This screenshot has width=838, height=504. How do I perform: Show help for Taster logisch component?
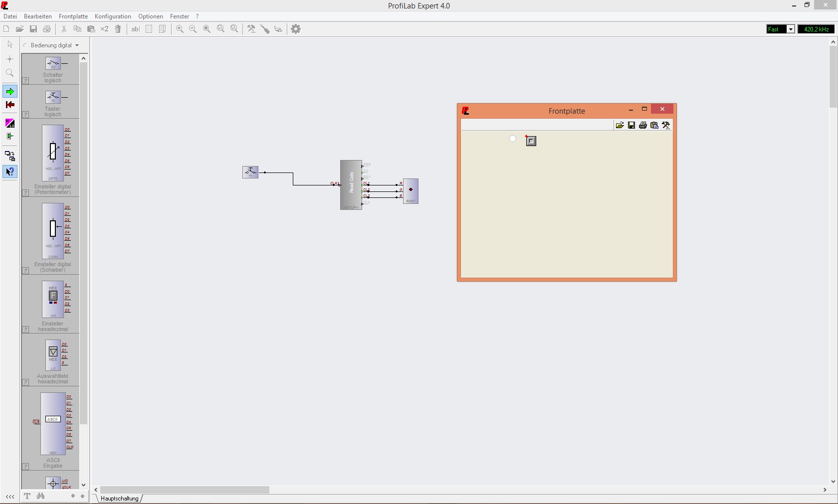click(x=26, y=115)
